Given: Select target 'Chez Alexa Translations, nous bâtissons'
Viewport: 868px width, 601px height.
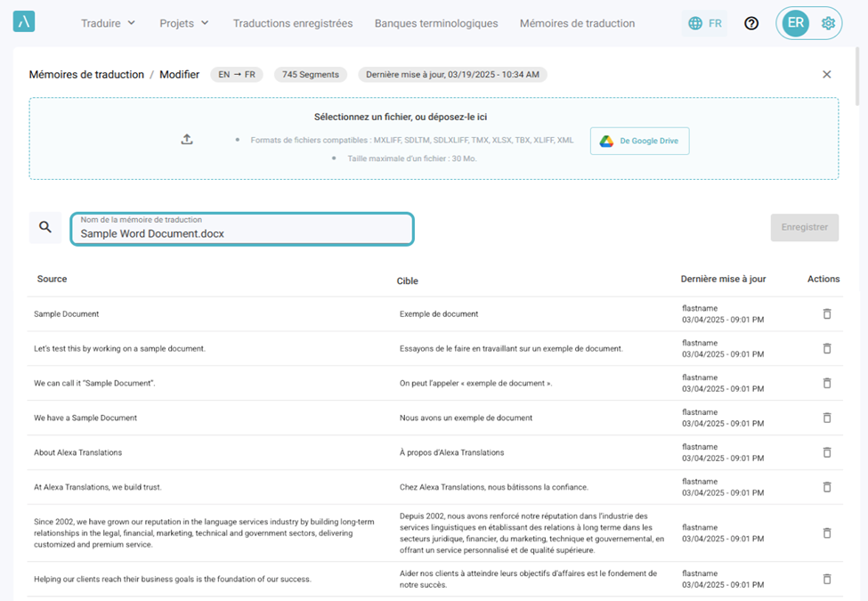Looking at the screenshot, I should 494,487.
